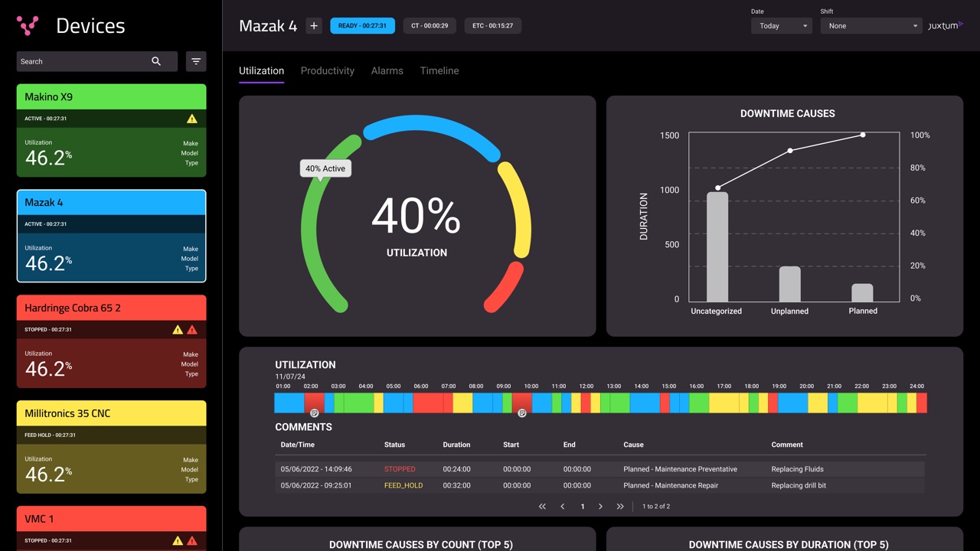Click the Replacing drill bit comment
This screenshot has width=980, height=551.
(x=799, y=485)
